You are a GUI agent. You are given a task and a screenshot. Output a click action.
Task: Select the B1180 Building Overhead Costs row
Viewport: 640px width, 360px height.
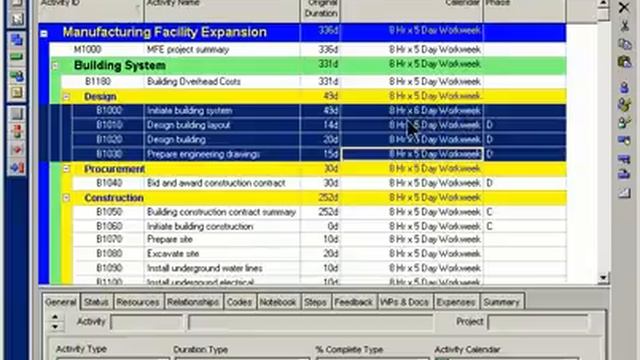(x=313, y=81)
